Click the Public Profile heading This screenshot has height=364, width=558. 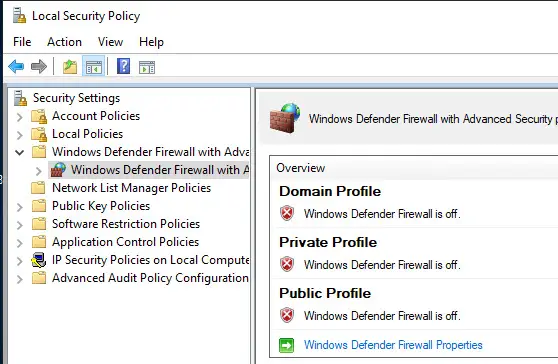pos(325,293)
